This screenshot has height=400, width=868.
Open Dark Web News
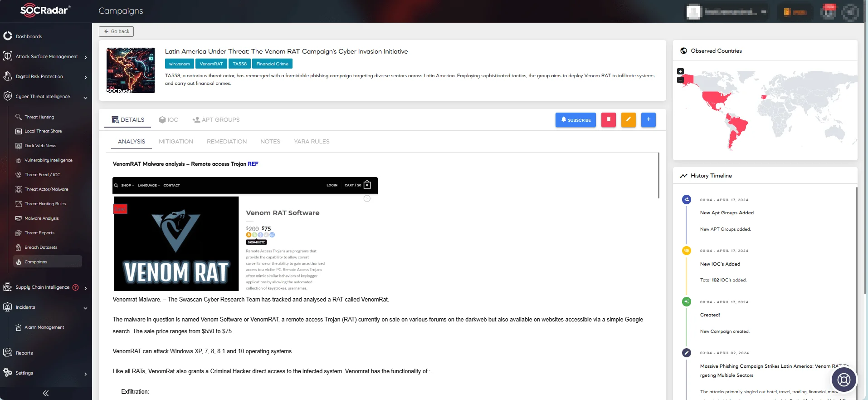click(40, 146)
